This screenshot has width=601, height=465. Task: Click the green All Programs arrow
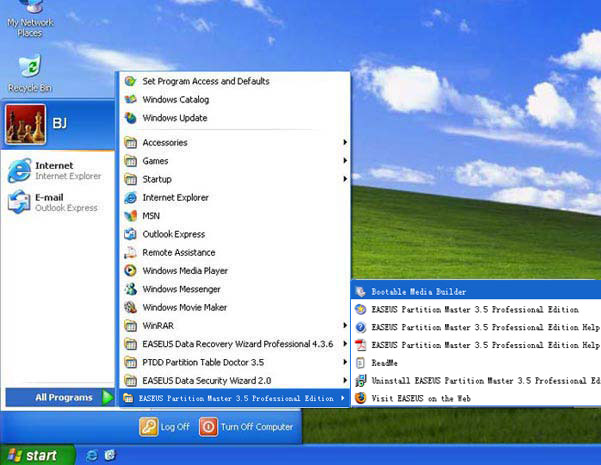tap(108, 397)
